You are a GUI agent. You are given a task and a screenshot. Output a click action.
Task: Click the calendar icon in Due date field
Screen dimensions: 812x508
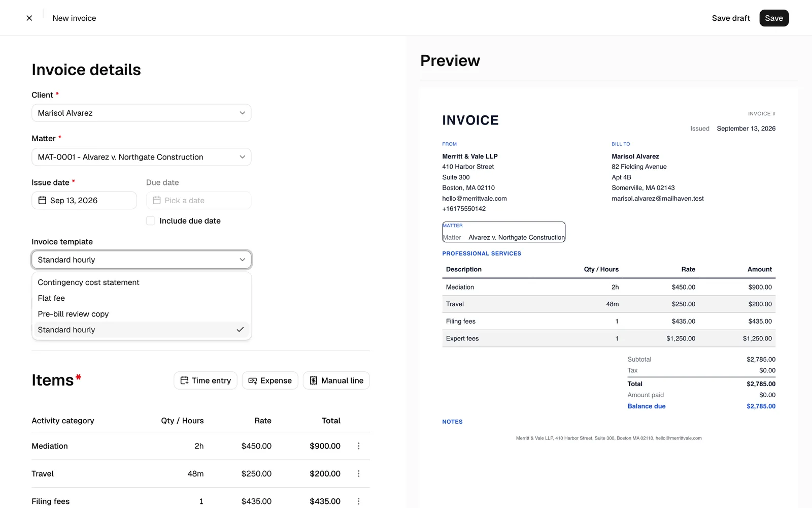click(x=157, y=201)
